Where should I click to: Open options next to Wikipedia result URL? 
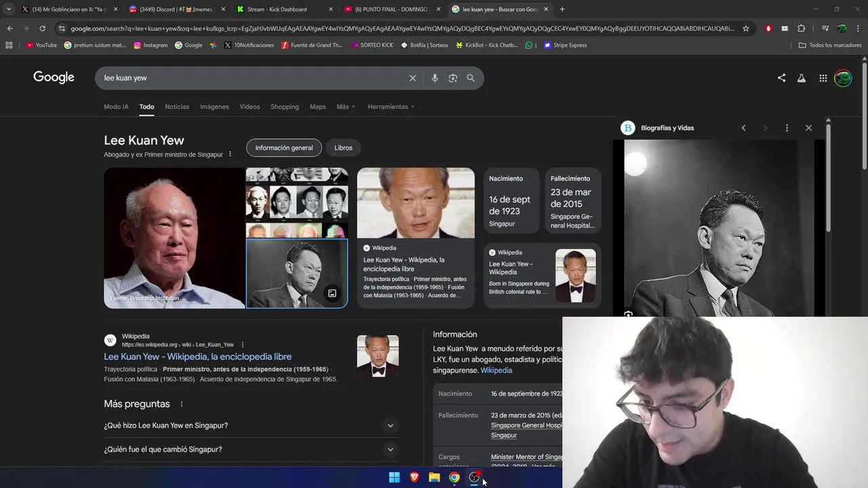242,344
